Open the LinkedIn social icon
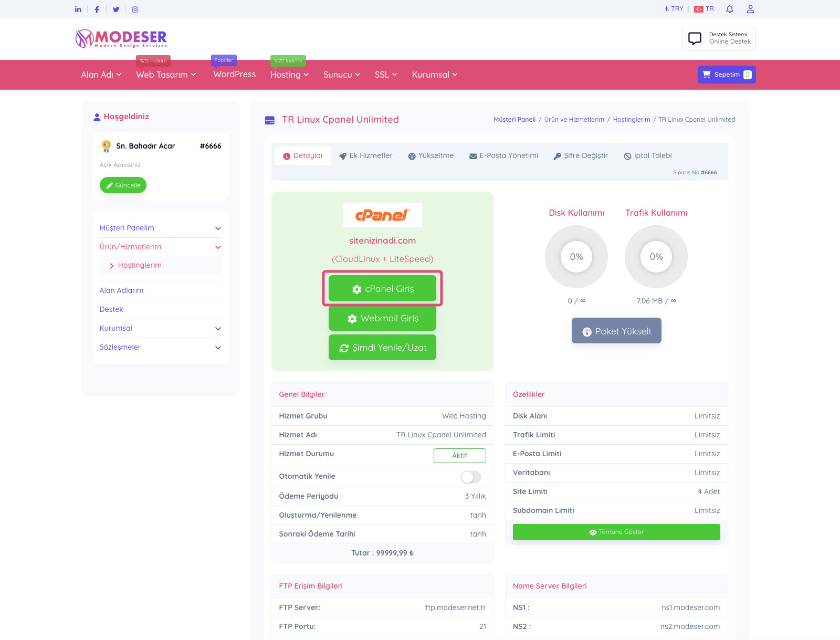The width and height of the screenshot is (840, 640). (78, 9)
